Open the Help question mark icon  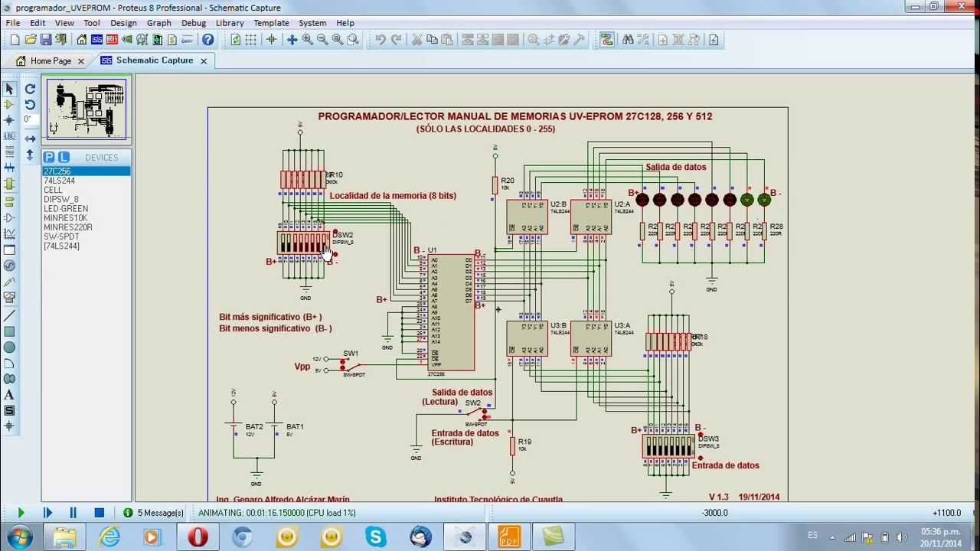tap(207, 40)
